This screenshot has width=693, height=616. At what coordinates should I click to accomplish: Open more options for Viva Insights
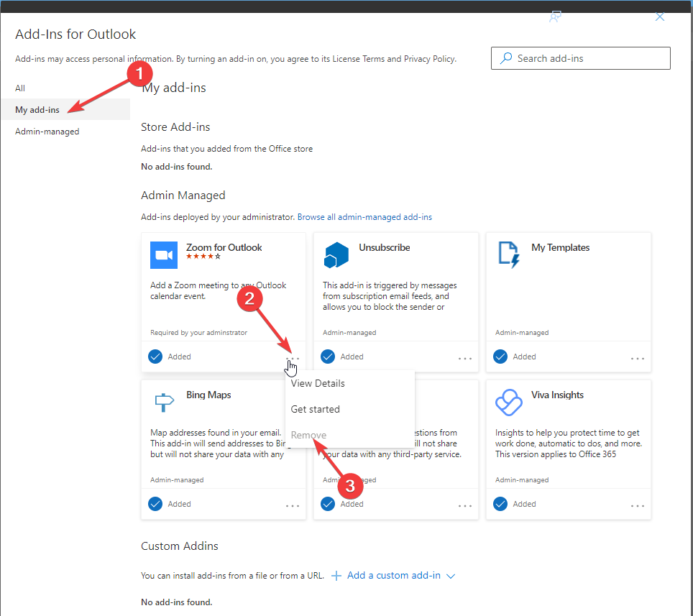(638, 506)
